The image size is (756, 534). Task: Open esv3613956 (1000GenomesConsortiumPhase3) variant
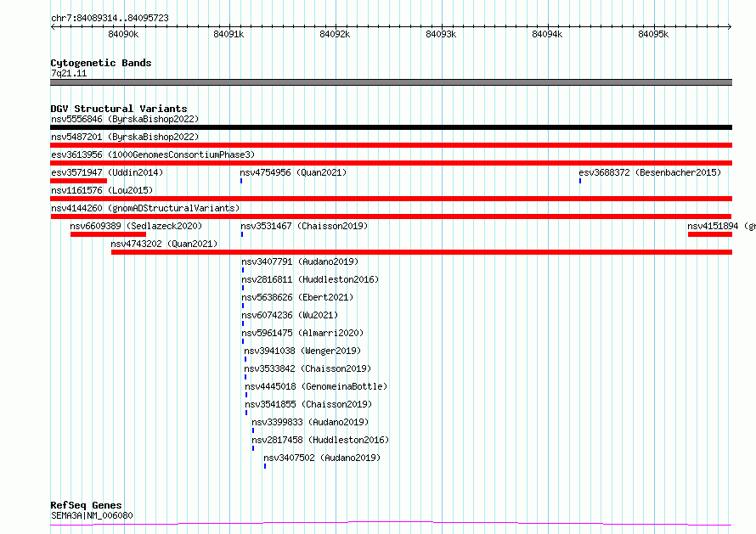[153, 155]
